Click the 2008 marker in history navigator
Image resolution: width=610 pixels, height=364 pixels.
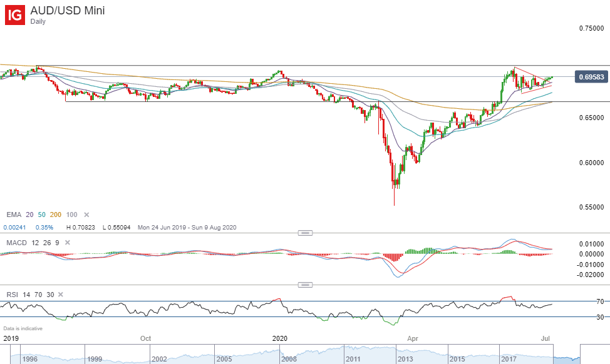tap(289, 359)
